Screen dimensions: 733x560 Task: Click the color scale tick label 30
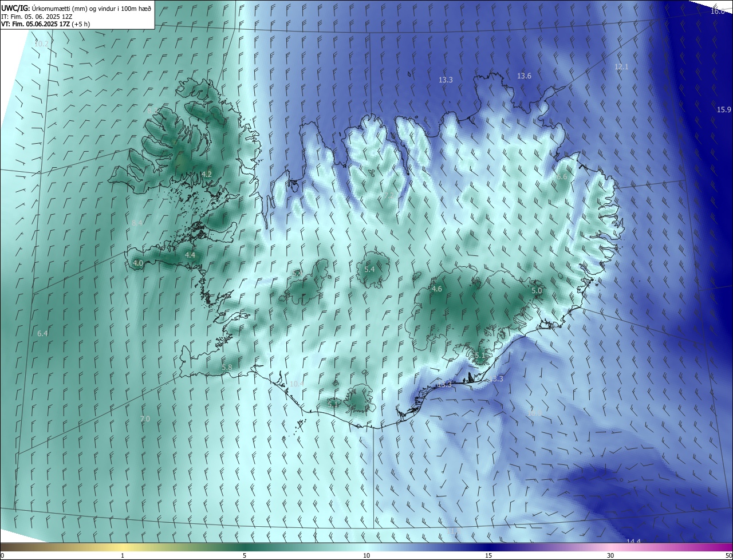coord(610,556)
